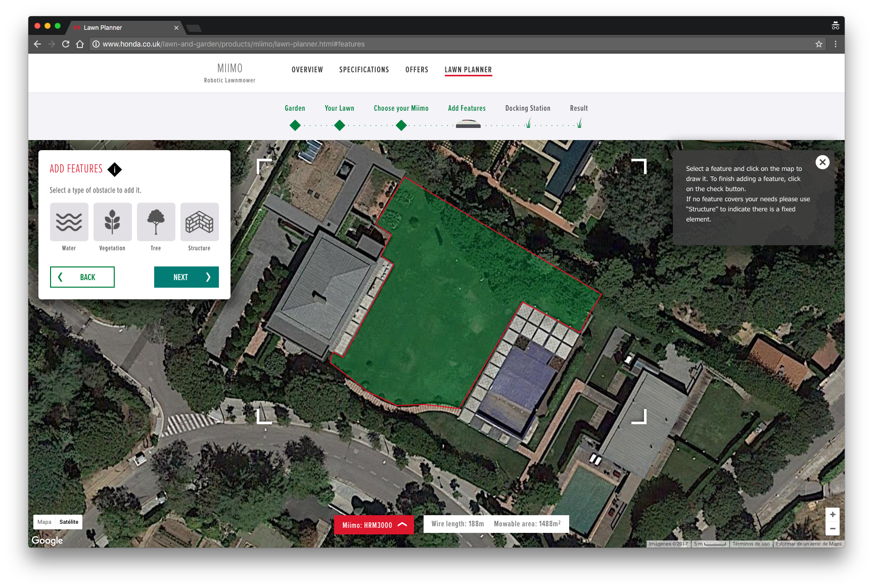The image size is (873, 588).
Task: Click Wire length: 188m readout
Action: pos(457,524)
